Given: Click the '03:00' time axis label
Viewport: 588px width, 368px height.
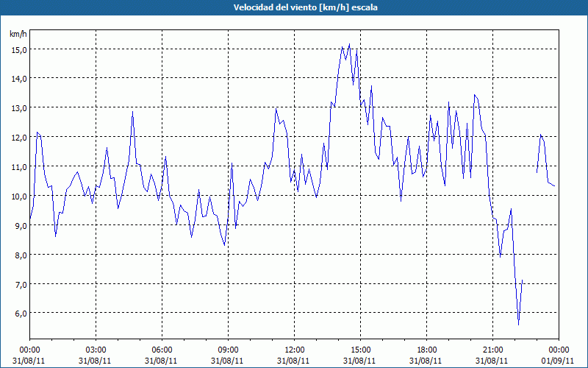Looking at the screenshot, I should click(x=96, y=350).
